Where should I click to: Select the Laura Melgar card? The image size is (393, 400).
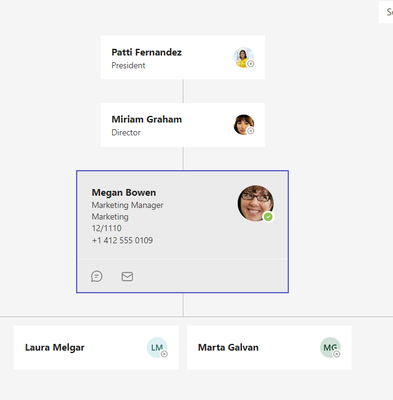[x=96, y=347]
